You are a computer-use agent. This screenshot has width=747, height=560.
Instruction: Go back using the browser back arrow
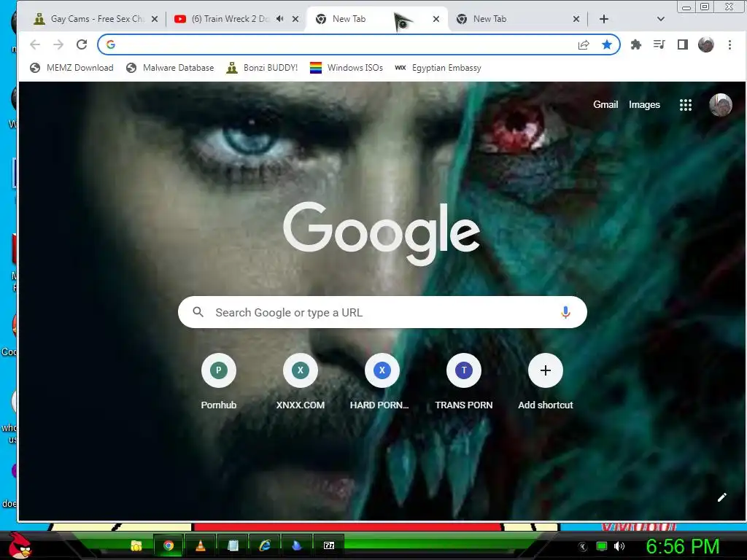35,44
